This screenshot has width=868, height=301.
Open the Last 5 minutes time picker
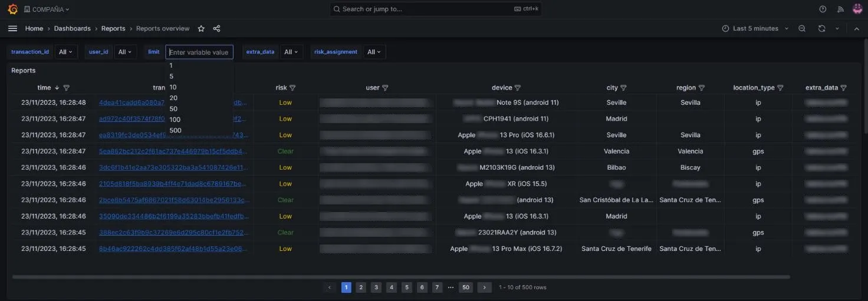pos(755,28)
